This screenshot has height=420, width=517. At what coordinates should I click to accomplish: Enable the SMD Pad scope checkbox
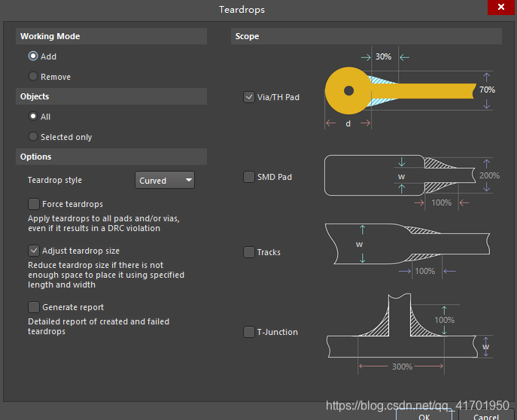pyautogui.click(x=249, y=177)
